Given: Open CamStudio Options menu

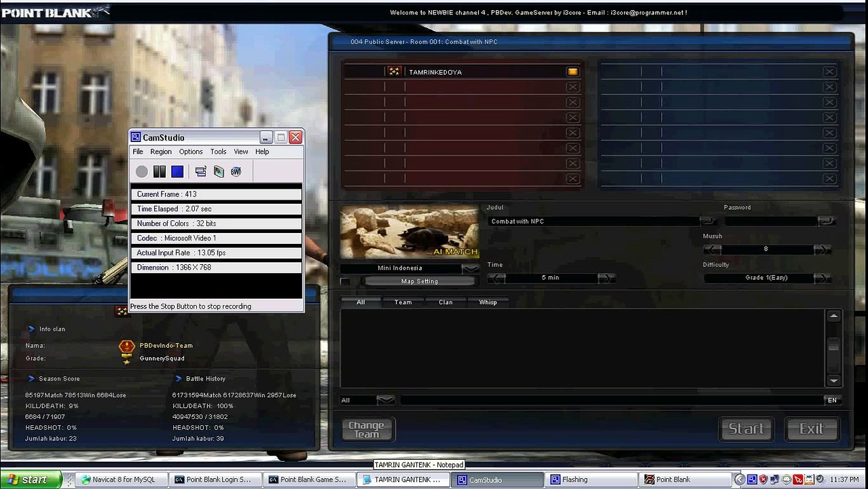Looking at the screenshot, I should [x=191, y=151].
